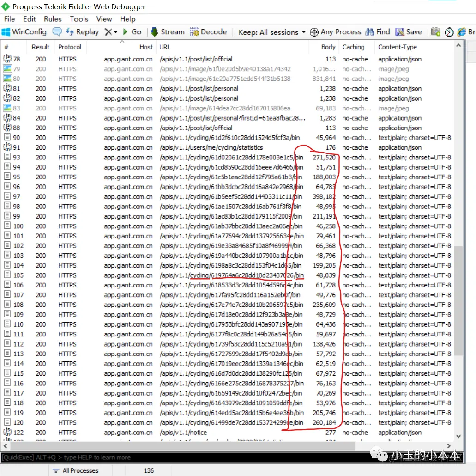Open the Edit menu
Screen dimensions: 476x476
30,19
